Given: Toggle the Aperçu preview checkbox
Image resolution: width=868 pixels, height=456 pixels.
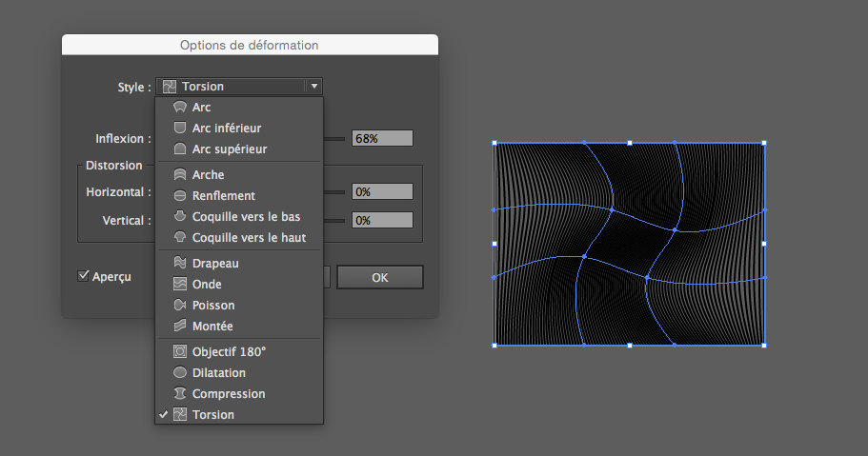Looking at the screenshot, I should [84, 276].
